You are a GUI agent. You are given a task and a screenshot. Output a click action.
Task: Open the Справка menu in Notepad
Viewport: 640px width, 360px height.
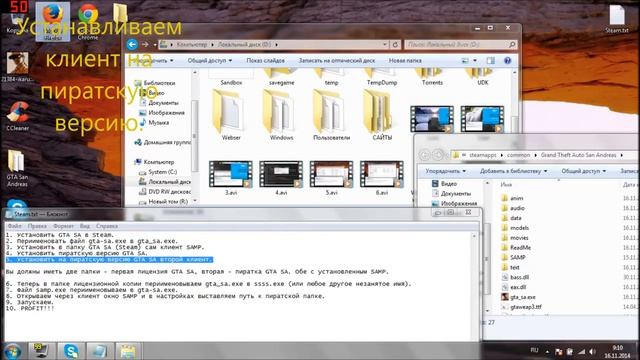point(107,226)
